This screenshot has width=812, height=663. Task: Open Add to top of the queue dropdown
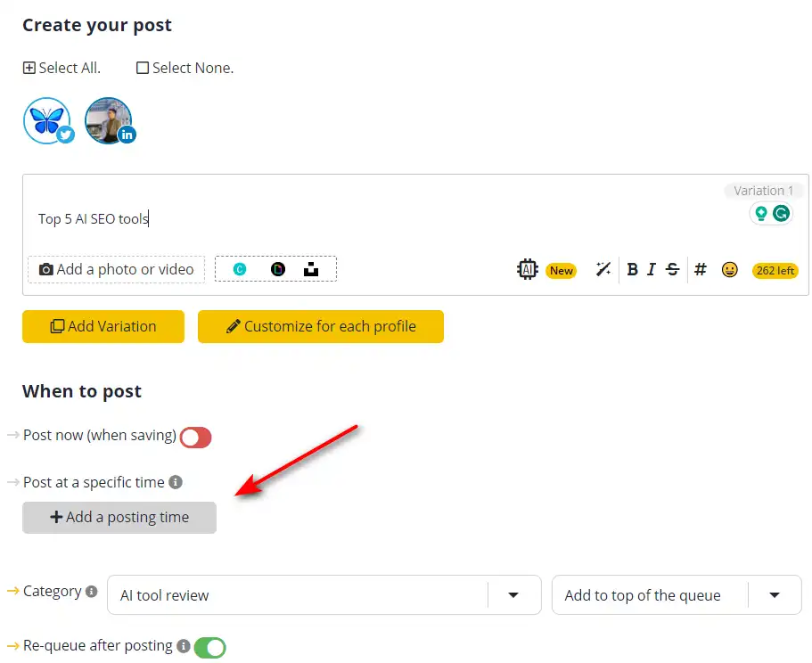677,595
